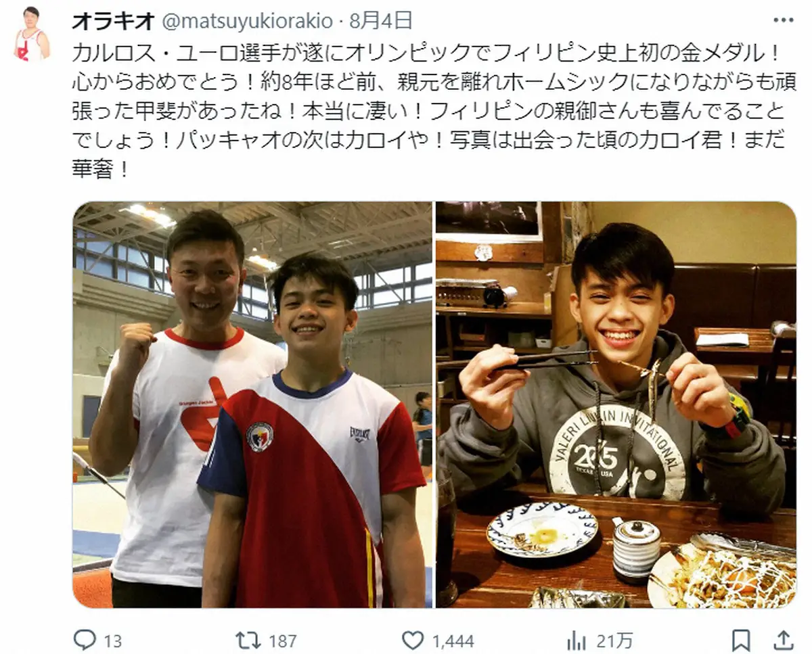Click the 13 replies count
This screenshot has width=812, height=654.
pyautogui.click(x=113, y=640)
